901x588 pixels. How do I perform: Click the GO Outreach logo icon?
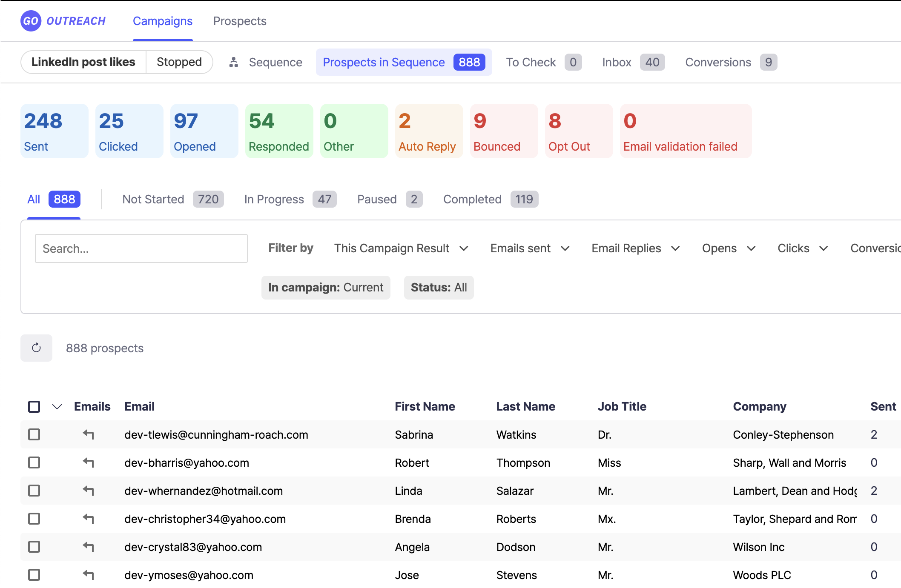coord(31,21)
